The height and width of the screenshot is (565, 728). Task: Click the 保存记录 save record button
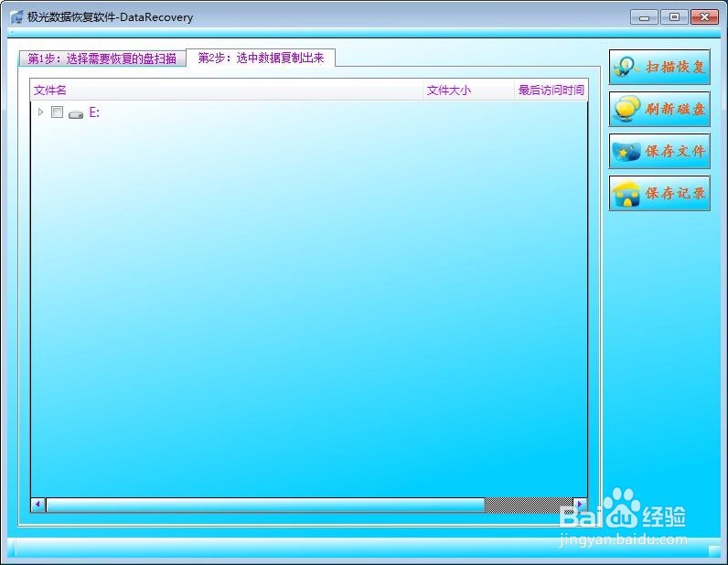coord(659,193)
